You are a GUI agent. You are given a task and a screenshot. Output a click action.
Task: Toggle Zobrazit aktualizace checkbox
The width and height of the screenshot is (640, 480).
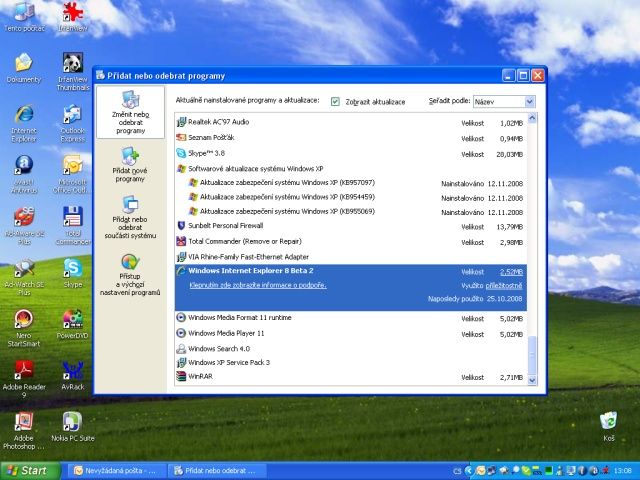pyautogui.click(x=335, y=101)
